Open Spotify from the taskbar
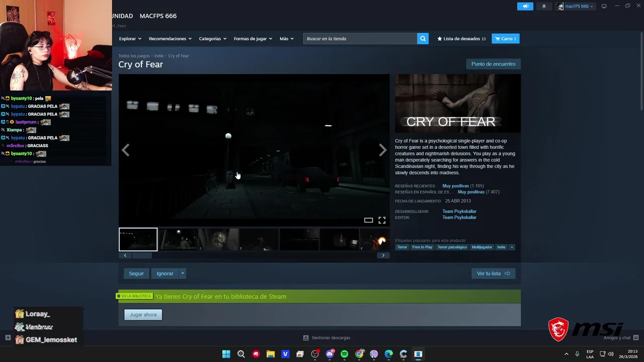The image size is (644, 362). (x=344, y=354)
